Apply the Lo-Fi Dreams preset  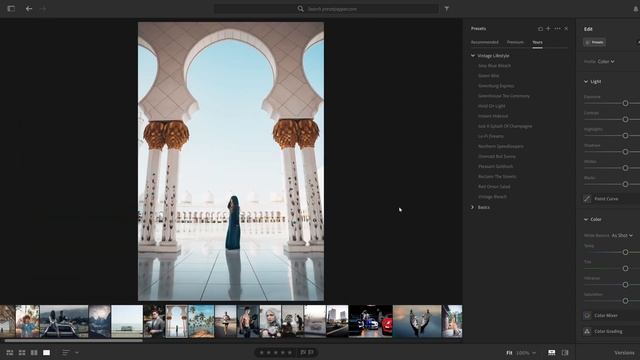[x=491, y=136]
